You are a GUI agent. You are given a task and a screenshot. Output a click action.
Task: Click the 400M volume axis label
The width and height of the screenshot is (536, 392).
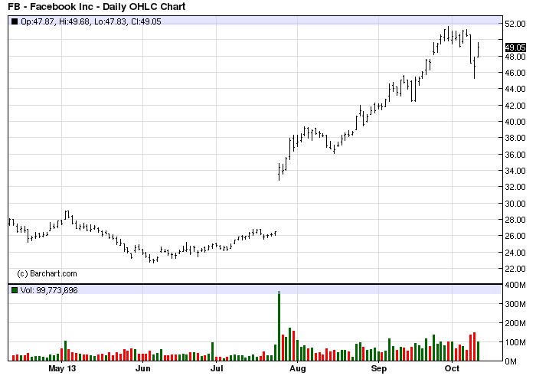point(515,285)
